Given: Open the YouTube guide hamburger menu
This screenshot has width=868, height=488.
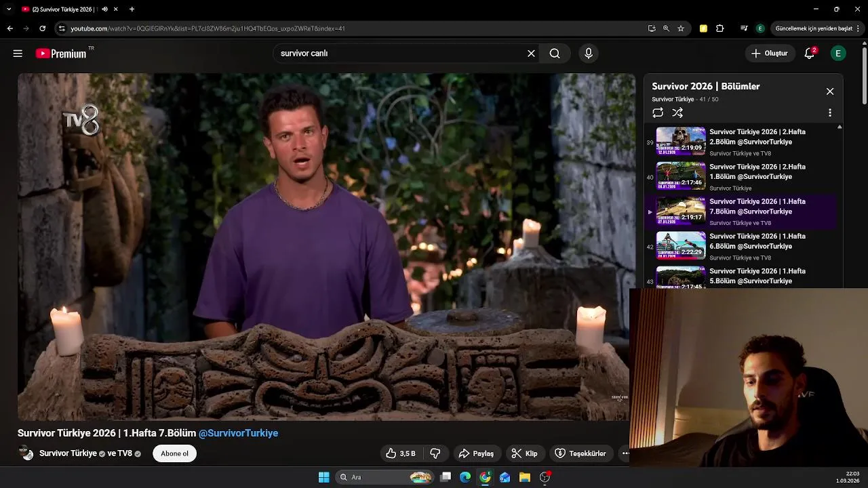Looking at the screenshot, I should [x=18, y=54].
